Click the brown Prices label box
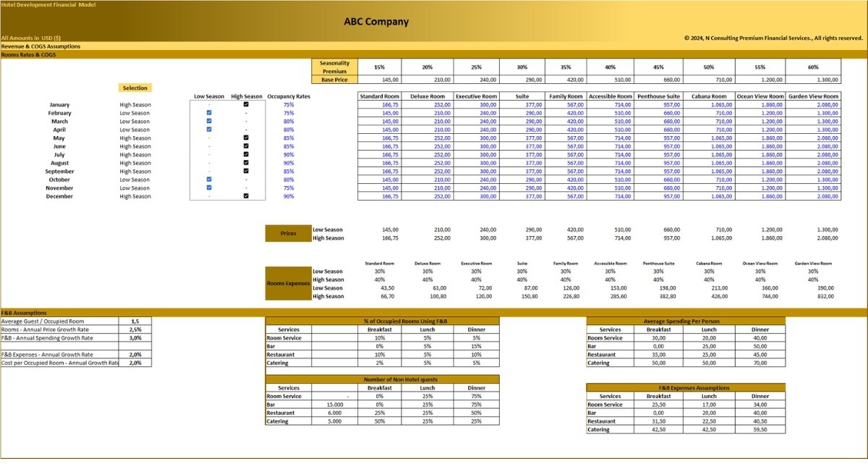 [x=288, y=234]
